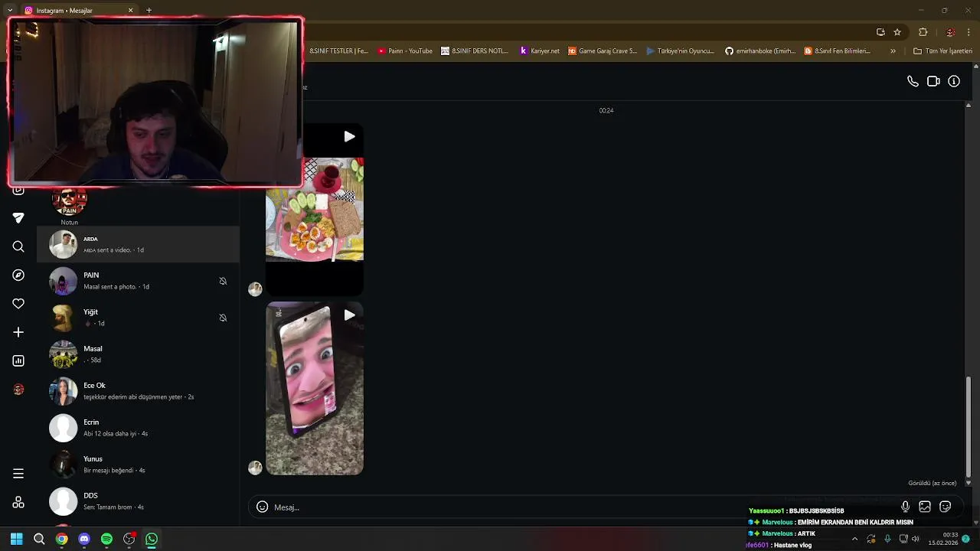Open the food plate video thumbnail
The image size is (980, 551).
point(315,210)
